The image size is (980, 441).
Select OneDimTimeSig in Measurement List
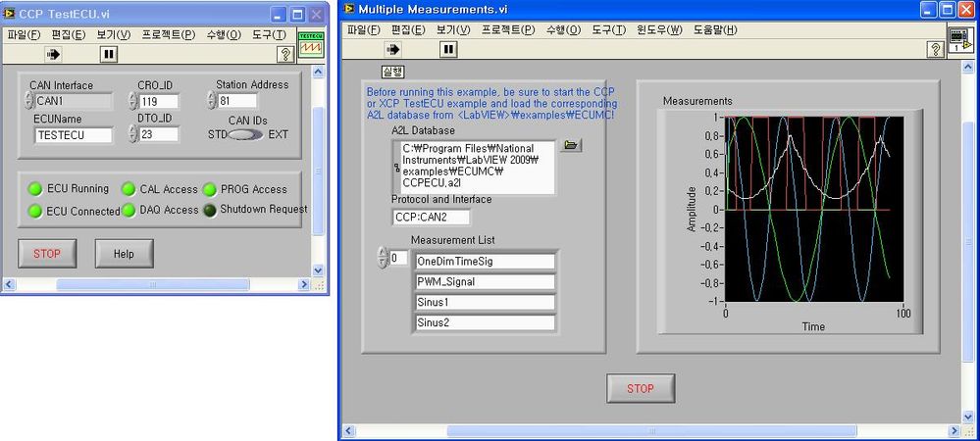(x=485, y=261)
